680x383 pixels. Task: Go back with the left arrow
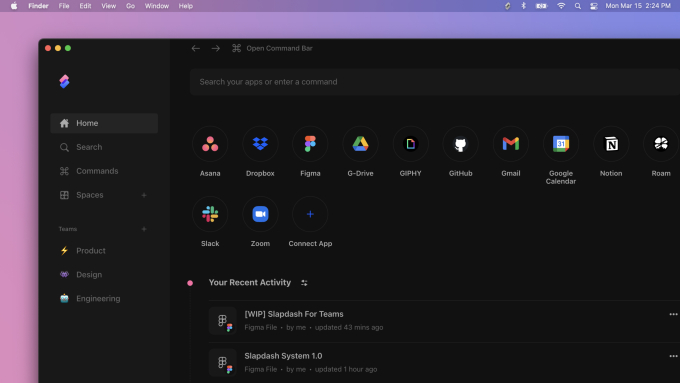point(196,48)
